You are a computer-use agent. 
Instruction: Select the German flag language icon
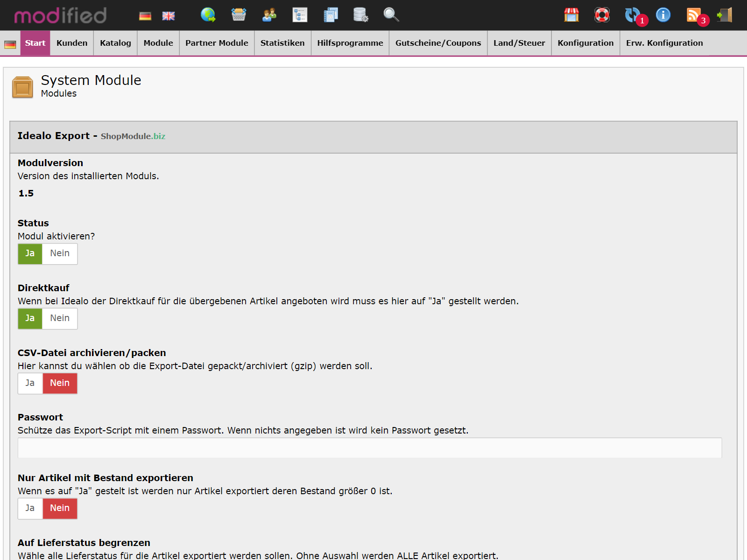click(x=145, y=15)
